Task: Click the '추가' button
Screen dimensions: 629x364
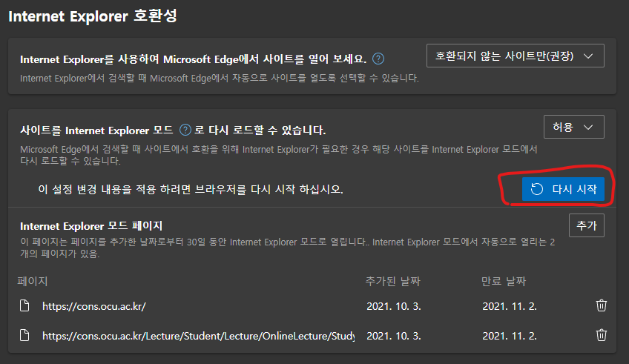Action: tap(587, 225)
